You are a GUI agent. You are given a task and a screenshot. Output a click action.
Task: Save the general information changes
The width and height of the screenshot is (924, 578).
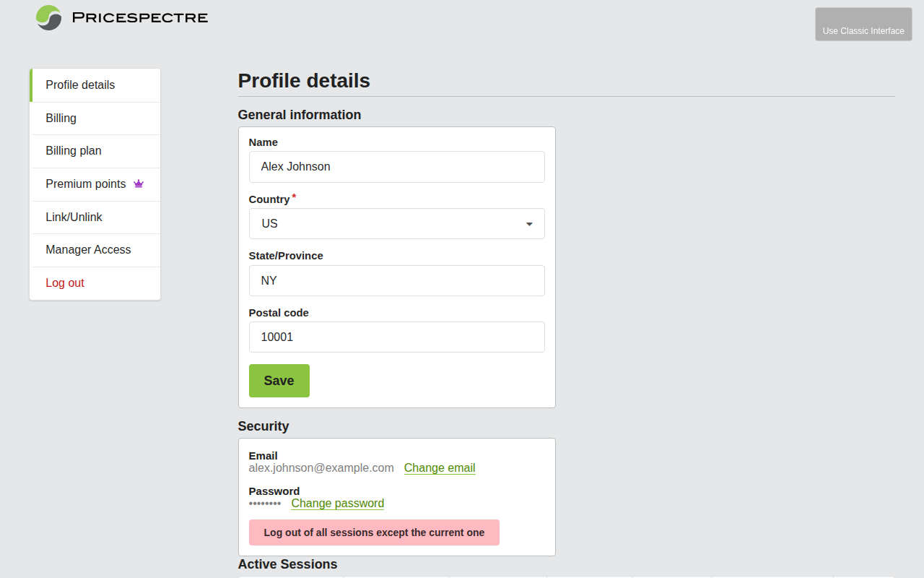click(279, 380)
